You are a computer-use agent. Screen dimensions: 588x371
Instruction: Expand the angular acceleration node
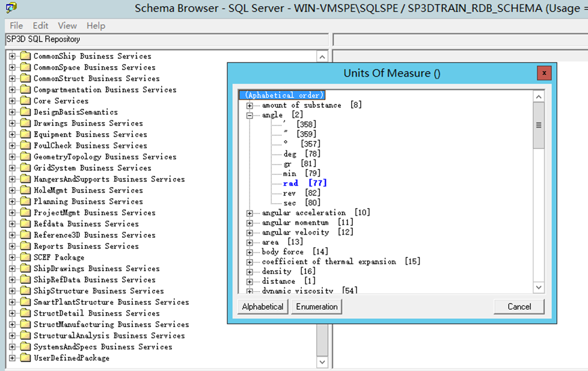point(250,213)
